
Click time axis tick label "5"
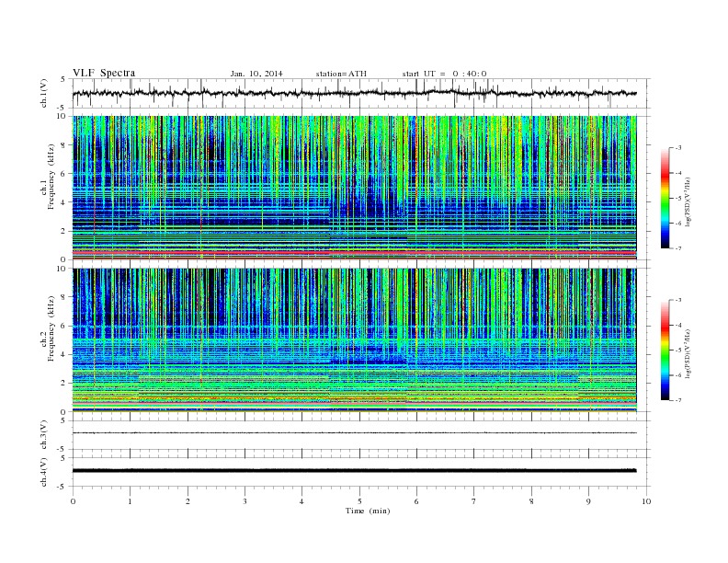[359, 501]
